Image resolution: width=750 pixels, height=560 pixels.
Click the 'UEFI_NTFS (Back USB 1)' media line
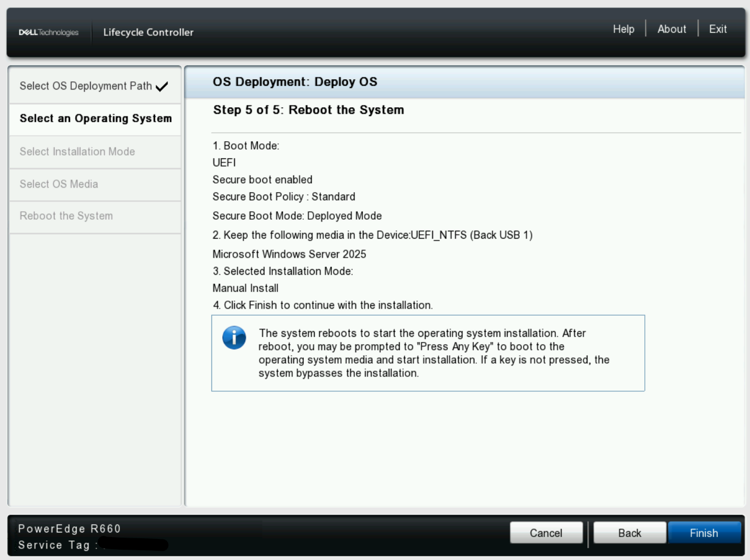[x=373, y=235]
